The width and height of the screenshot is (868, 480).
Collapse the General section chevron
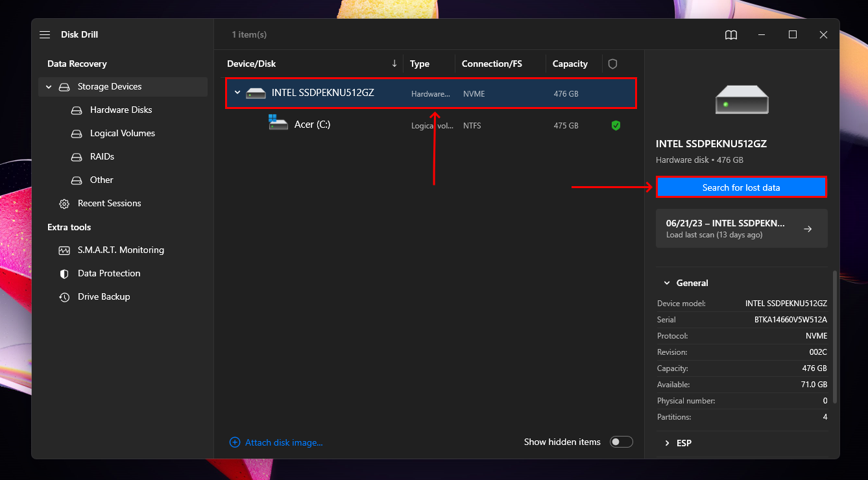click(x=666, y=283)
